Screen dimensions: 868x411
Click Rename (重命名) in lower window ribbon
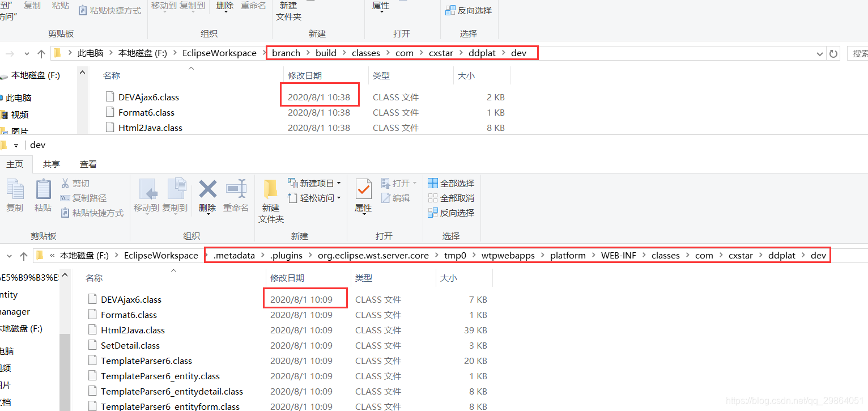(236, 196)
